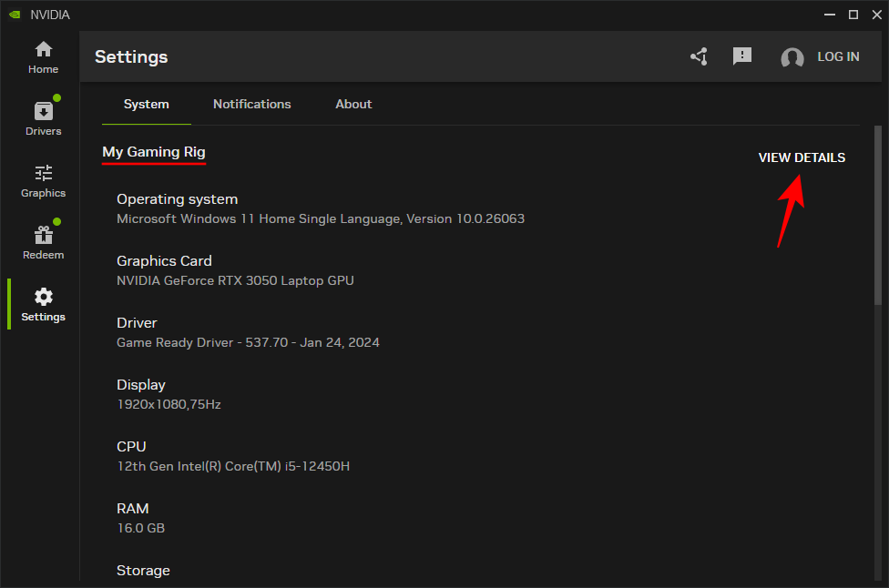Screen dimensions: 889x588
Task: Switch to the System tab
Action: (x=147, y=105)
